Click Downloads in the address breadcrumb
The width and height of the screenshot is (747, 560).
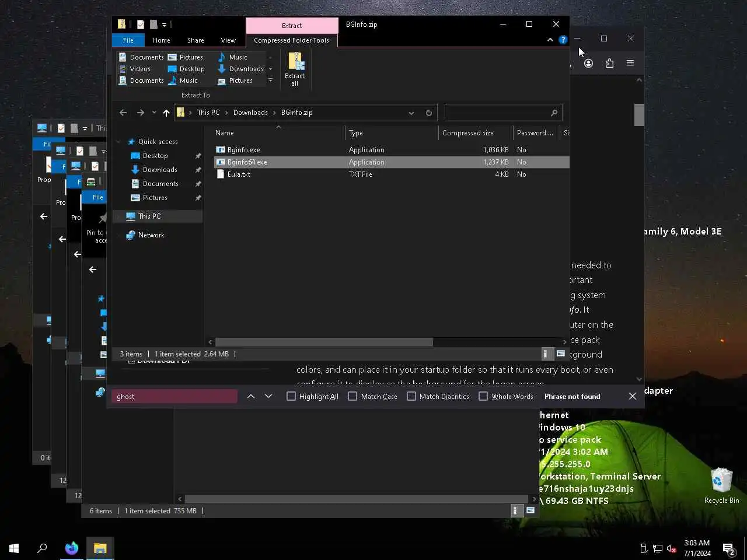250,113
